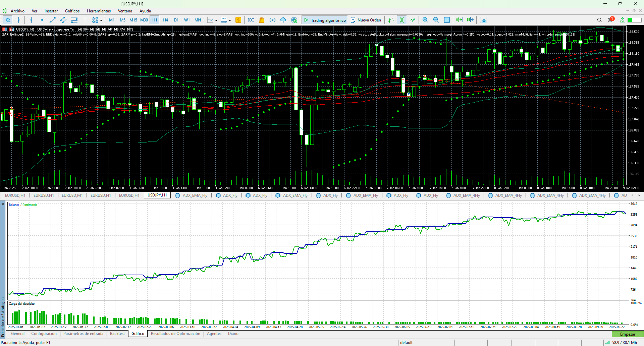Toggle chart shift from right border

[470, 20]
